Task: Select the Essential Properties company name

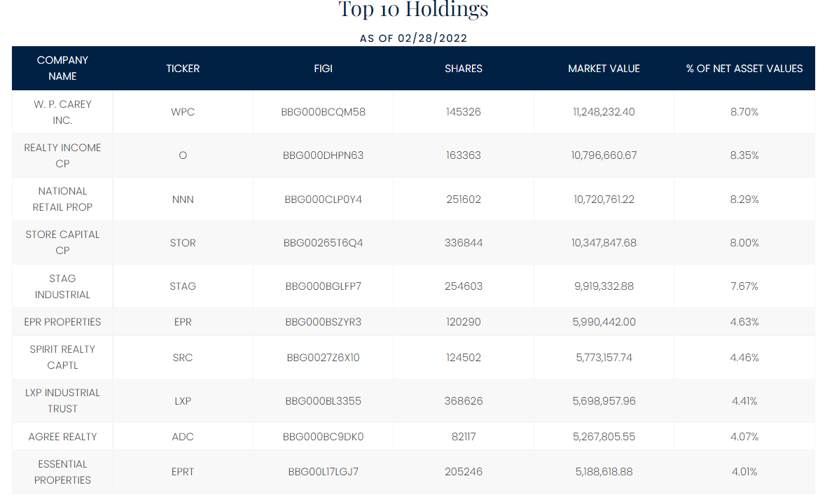Action: [62, 472]
